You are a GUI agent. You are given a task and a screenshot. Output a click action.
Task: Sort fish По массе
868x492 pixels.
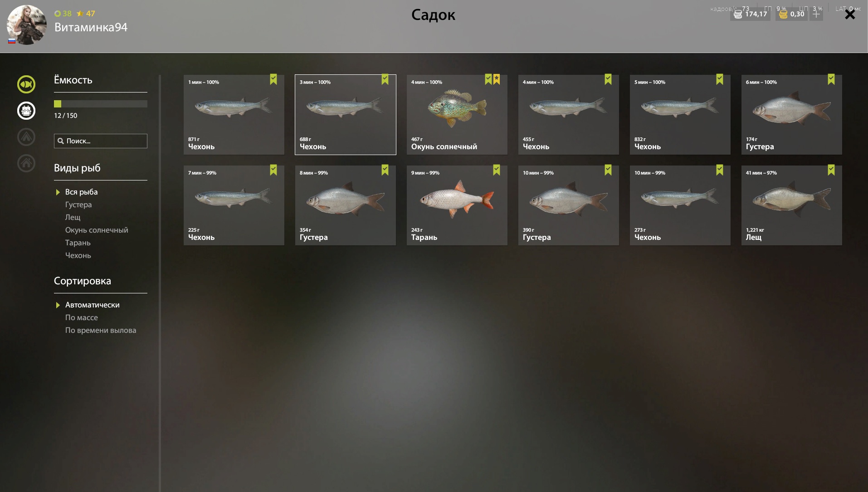pyautogui.click(x=82, y=317)
